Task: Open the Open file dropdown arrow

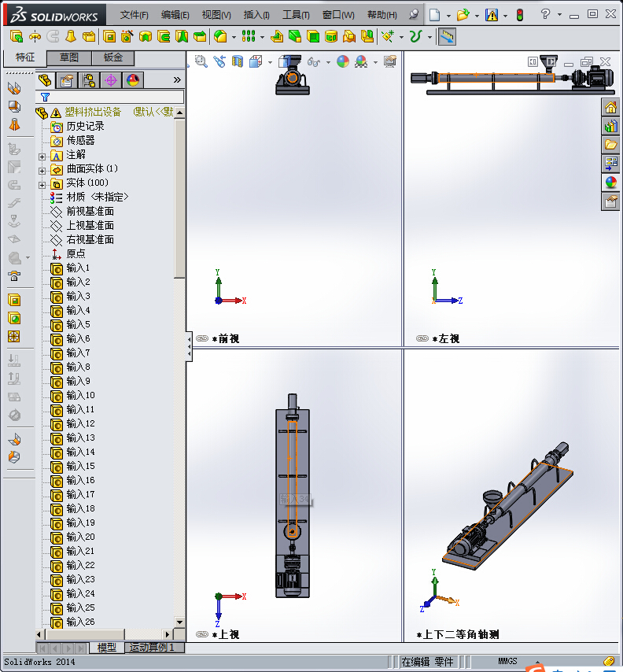Action: (477, 16)
